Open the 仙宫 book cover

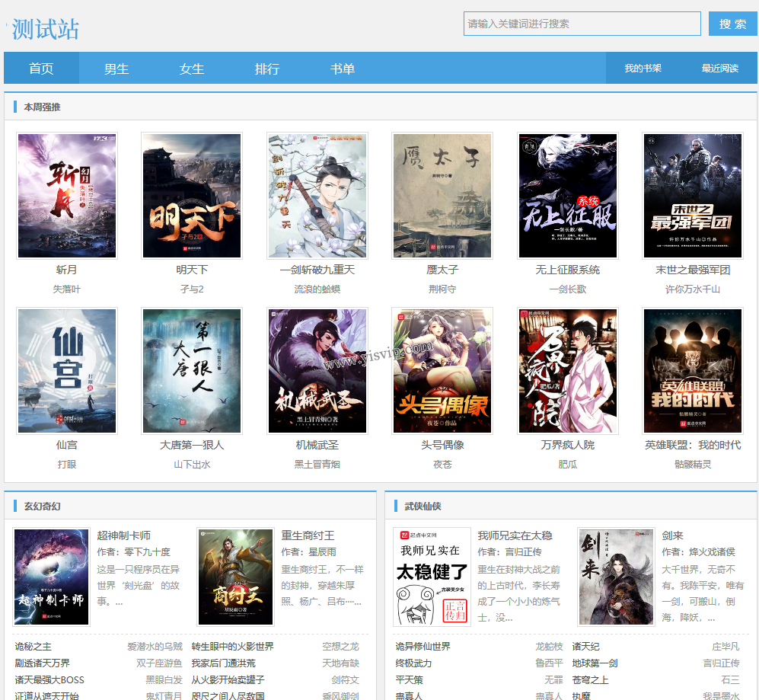[x=67, y=371]
